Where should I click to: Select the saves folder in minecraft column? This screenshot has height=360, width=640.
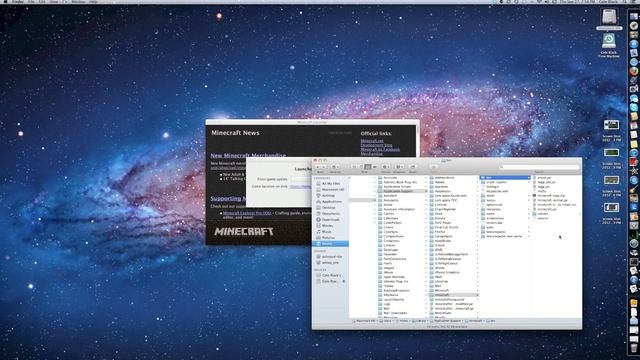(x=505, y=213)
